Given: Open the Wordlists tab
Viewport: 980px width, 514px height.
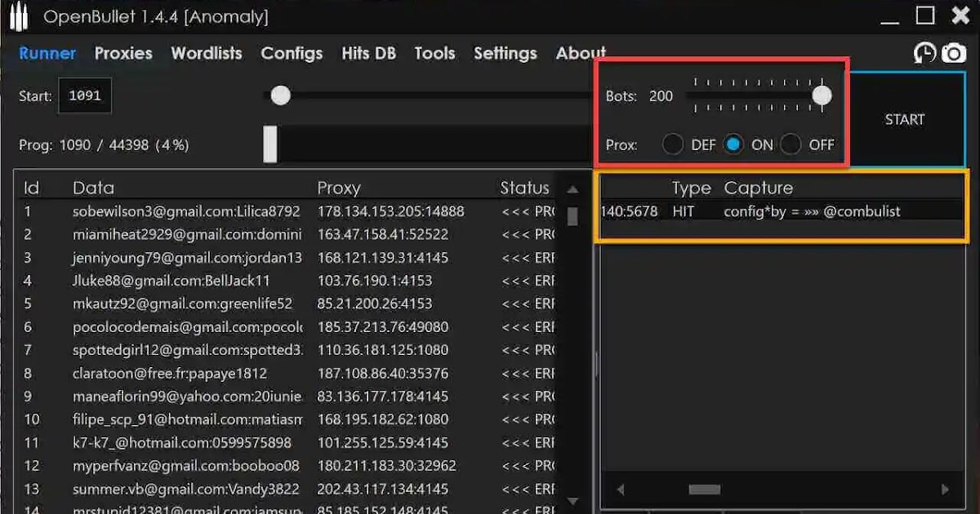Looking at the screenshot, I should [x=207, y=54].
